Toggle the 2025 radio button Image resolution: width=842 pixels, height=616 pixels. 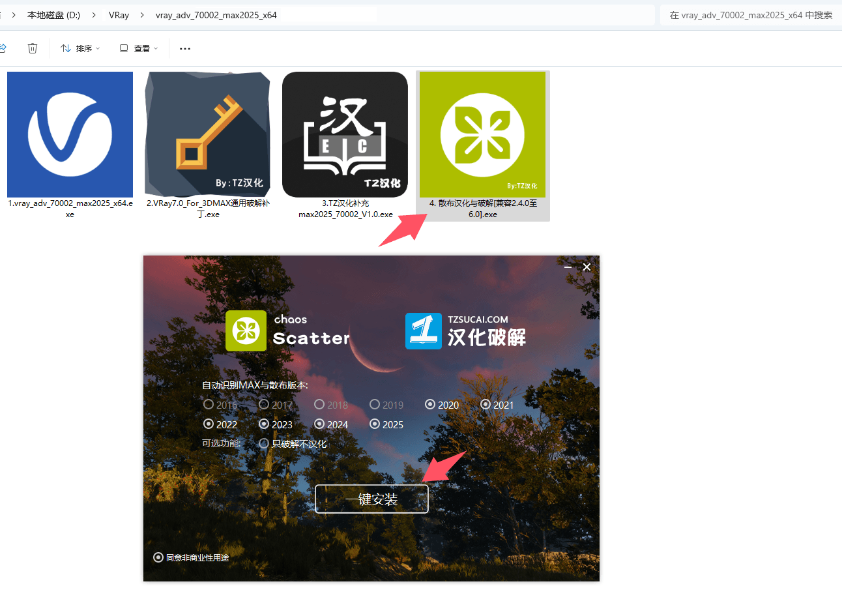375,424
